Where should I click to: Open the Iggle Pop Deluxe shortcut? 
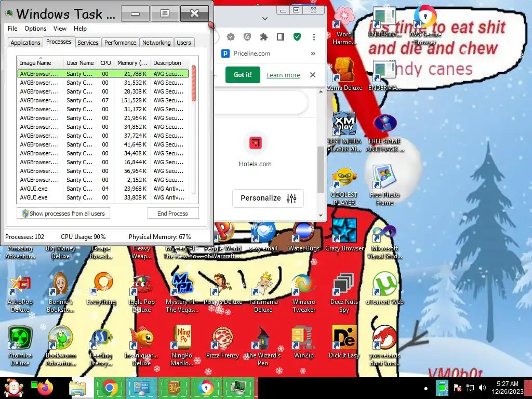[141, 294]
